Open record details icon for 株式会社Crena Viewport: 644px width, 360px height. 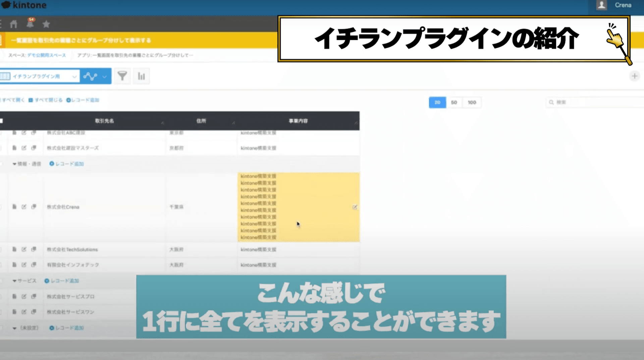(x=14, y=207)
